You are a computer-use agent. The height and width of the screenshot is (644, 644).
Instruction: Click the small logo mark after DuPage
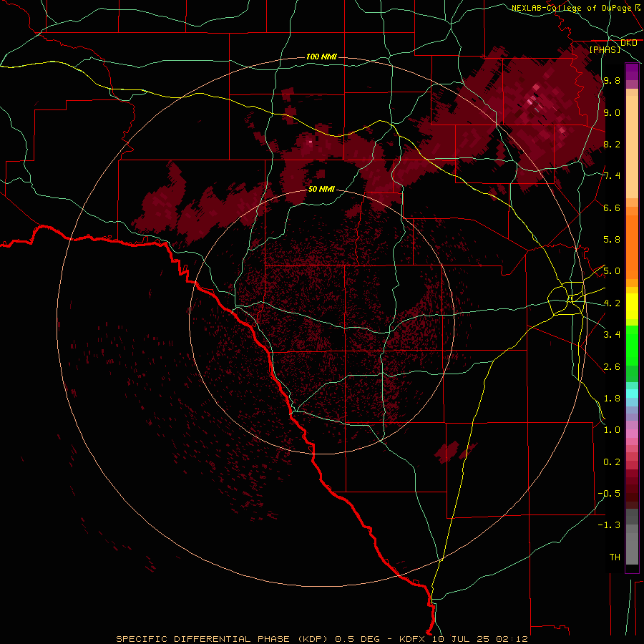[x=638, y=7]
